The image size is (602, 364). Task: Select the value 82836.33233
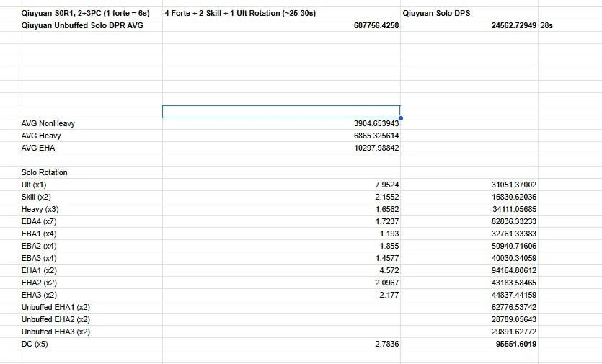pos(514,221)
